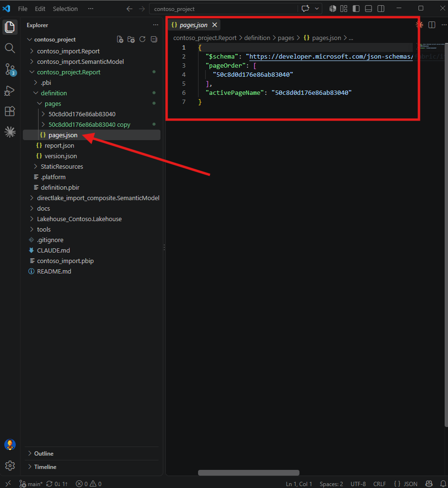Split the editor to the right
This screenshot has height=488, width=448.
[432, 25]
